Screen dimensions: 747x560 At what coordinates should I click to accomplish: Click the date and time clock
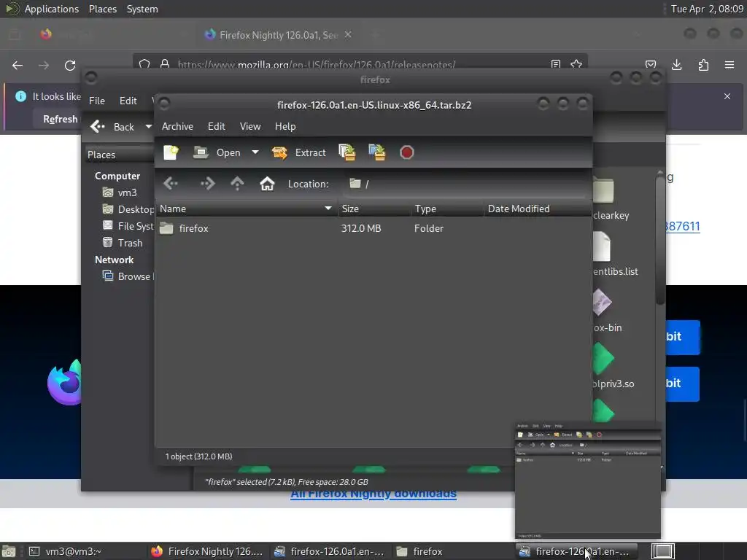click(x=707, y=9)
